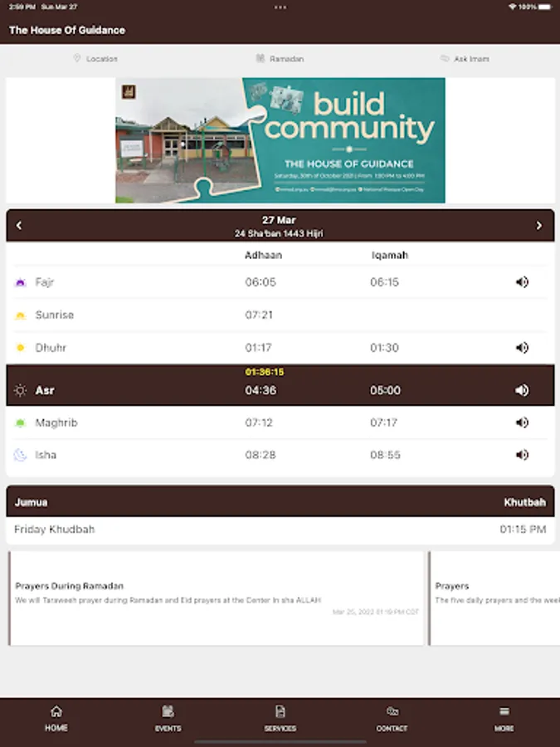Toggle the Isha adhan sound alert
The image size is (560, 747).
pyautogui.click(x=522, y=455)
